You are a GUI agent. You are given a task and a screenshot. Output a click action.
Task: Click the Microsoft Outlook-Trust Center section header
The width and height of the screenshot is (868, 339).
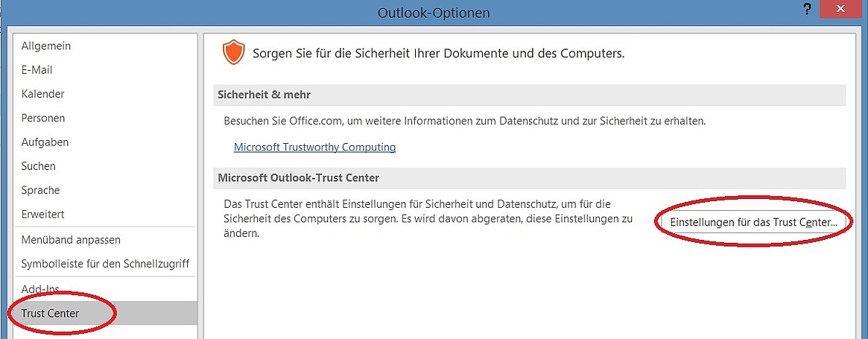point(529,178)
